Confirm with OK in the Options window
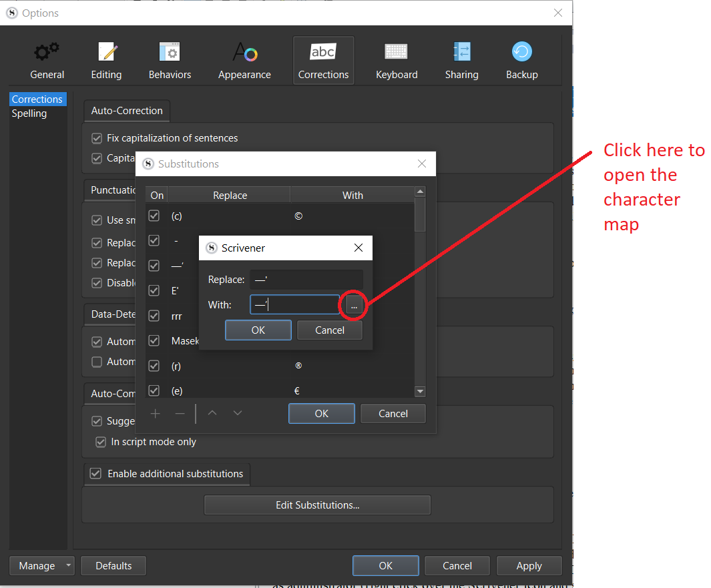 click(x=385, y=566)
